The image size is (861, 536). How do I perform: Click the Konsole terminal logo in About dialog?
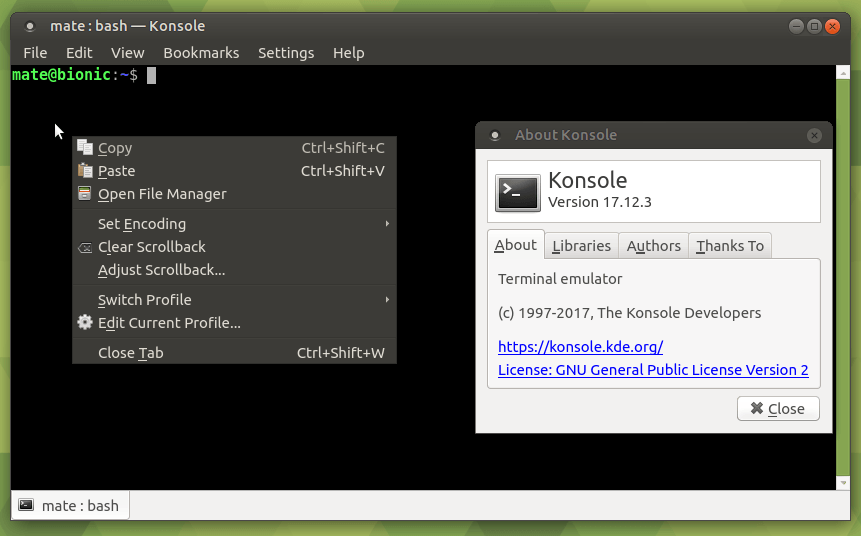click(518, 193)
